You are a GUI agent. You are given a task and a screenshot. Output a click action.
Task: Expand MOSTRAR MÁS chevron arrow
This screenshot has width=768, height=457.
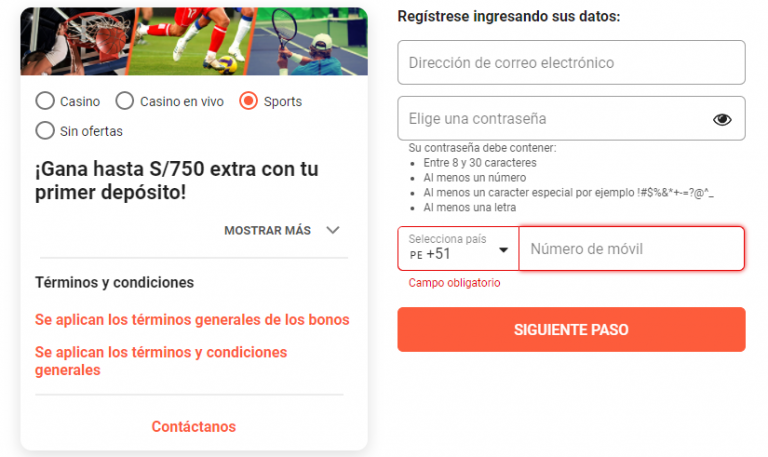coord(333,230)
